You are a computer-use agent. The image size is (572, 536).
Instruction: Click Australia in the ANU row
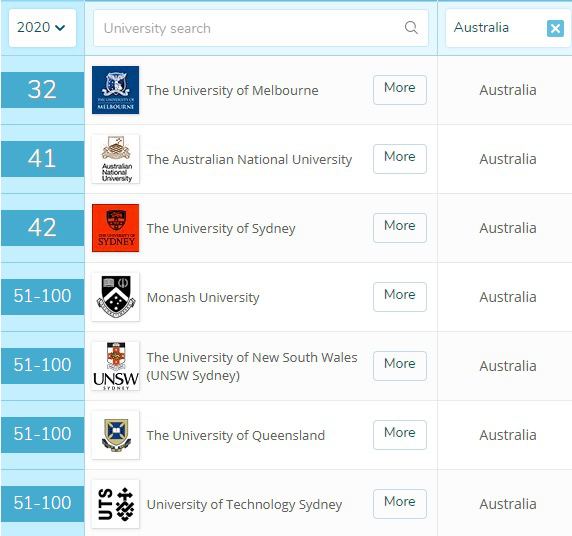pyautogui.click(x=508, y=159)
